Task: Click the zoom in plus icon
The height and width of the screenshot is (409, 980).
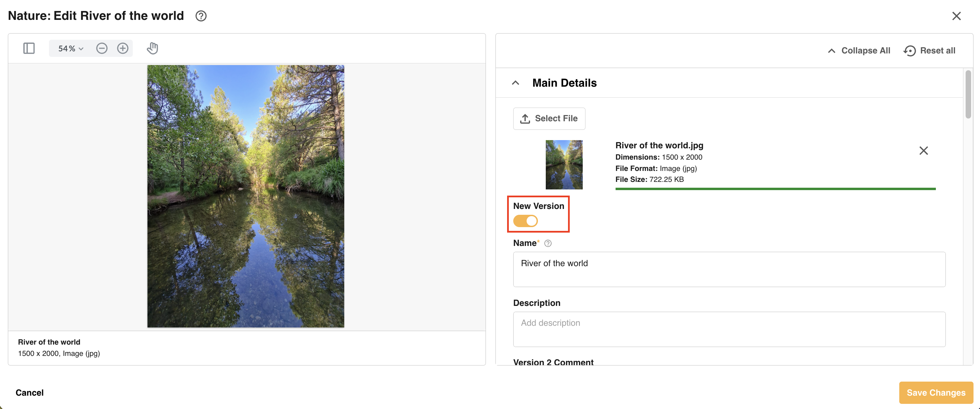Action: (x=122, y=48)
